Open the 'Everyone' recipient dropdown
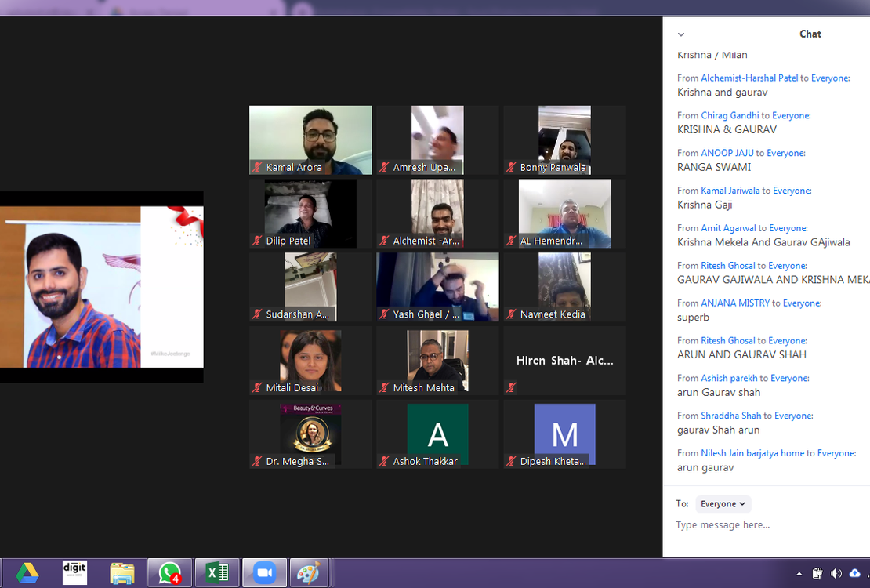 point(723,504)
